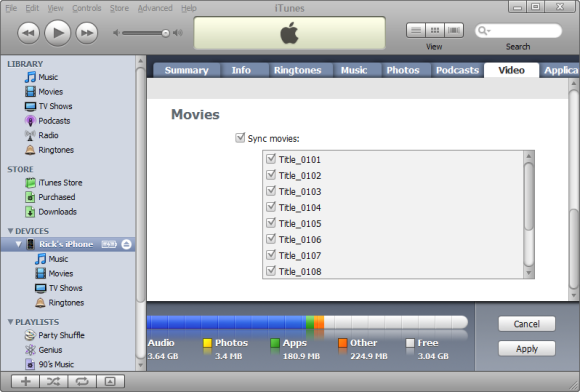This screenshot has width=580, height=392.
Task: Open the Advanced menu
Action: click(x=155, y=8)
